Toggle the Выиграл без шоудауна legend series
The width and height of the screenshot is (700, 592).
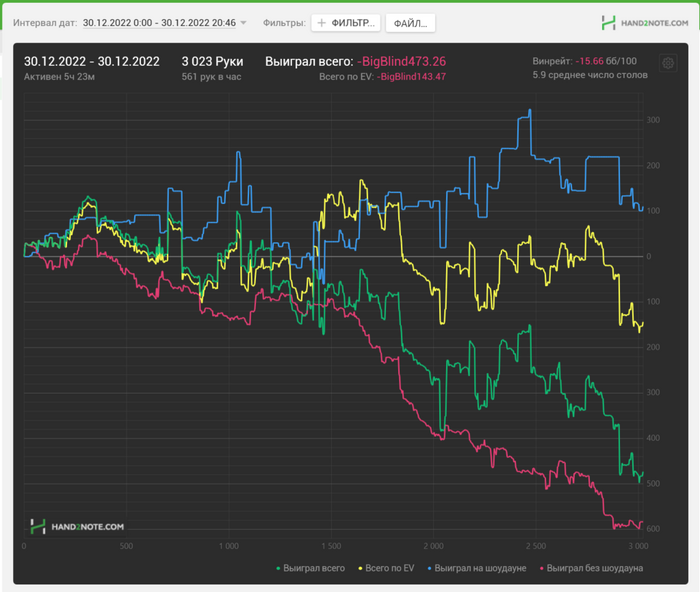592,568
